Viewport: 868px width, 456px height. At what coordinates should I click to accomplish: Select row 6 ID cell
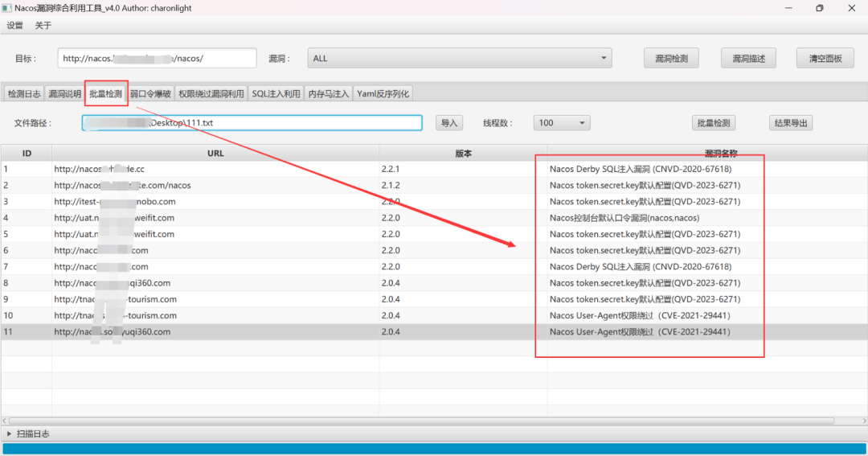click(26, 250)
